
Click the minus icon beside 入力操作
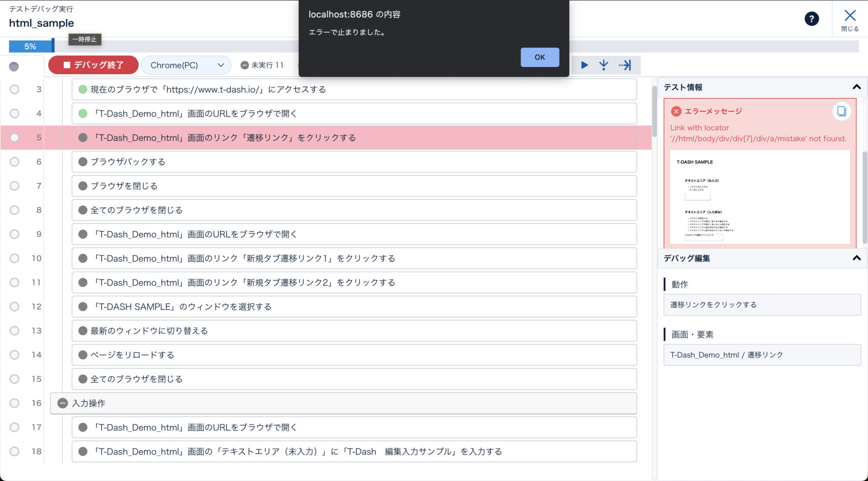[x=63, y=403]
